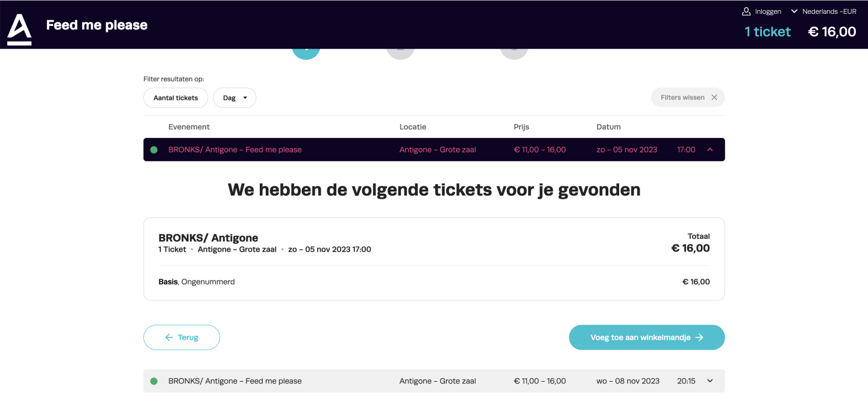Open the Dag filter dropdown

(234, 98)
